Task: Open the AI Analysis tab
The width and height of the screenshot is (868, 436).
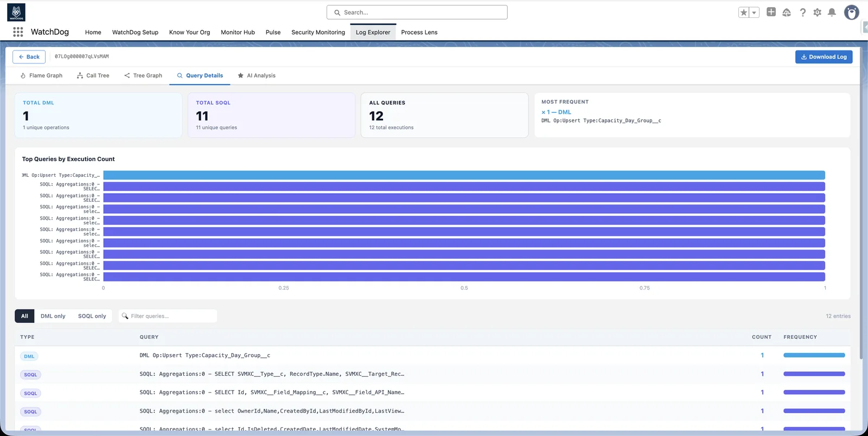Action: tap(257, 75)
